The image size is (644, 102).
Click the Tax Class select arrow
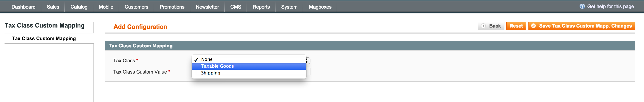(307, 60)
